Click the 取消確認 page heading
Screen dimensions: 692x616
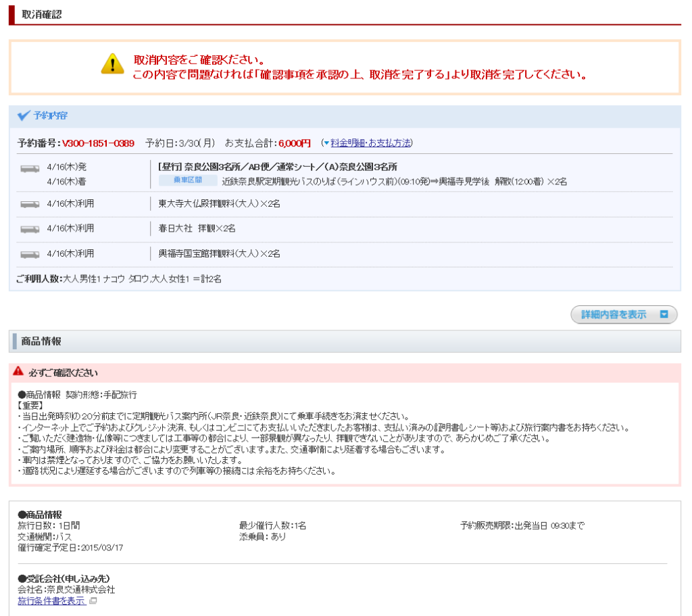click(x=42, y=15)
